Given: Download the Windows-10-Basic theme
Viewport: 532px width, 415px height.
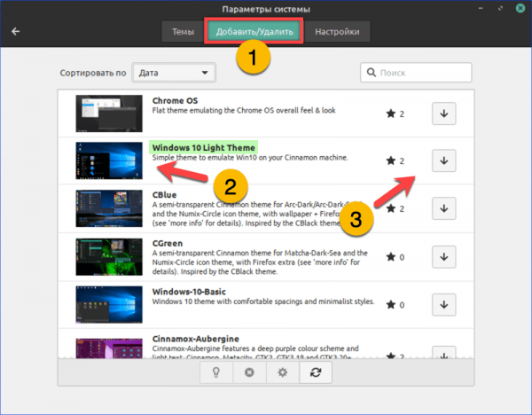Looking at the screenshot, I should [444, 305].
